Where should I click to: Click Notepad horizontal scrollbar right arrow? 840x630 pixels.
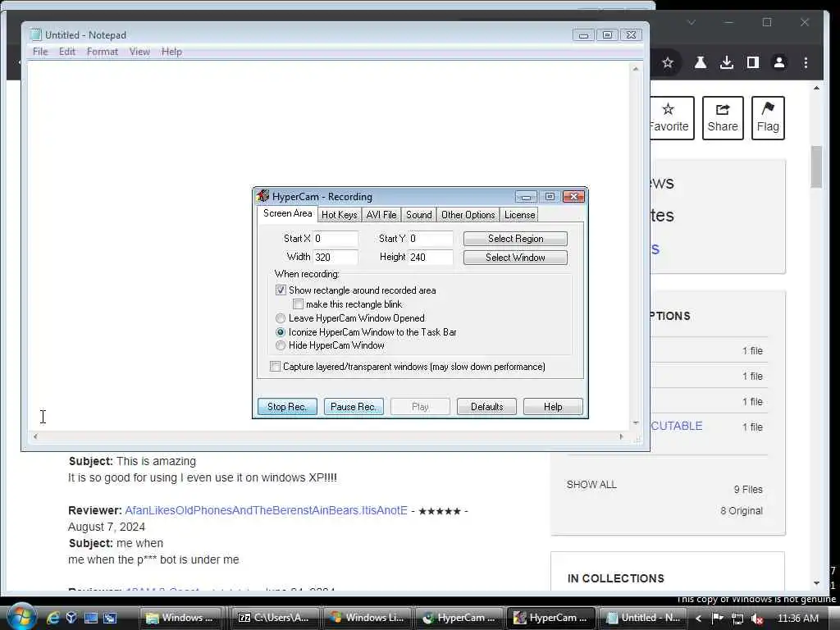tap(622, 436)
